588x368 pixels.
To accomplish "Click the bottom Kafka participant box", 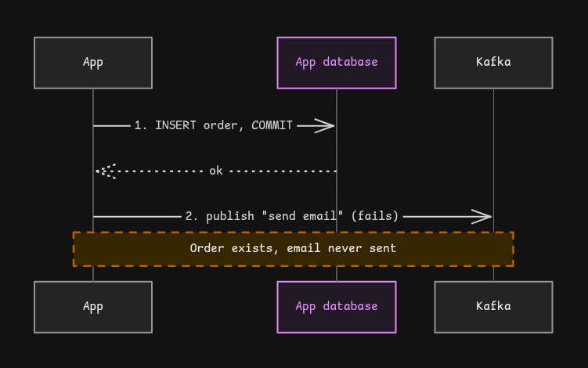I will point(493,307).
